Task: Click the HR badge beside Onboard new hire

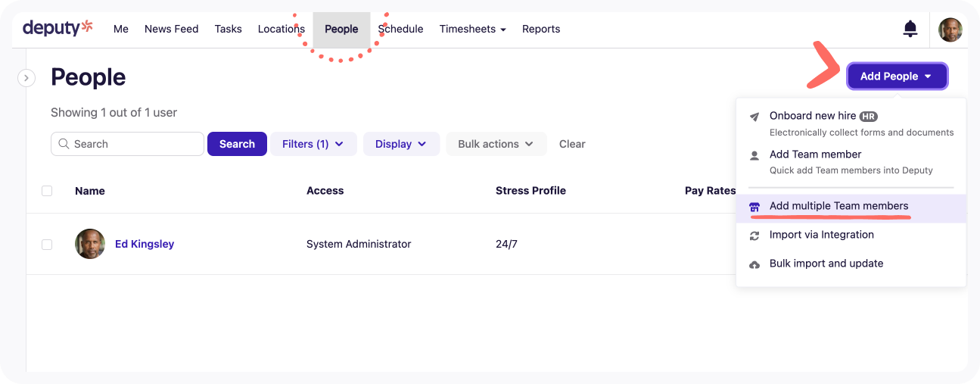Action: point(868,117)
